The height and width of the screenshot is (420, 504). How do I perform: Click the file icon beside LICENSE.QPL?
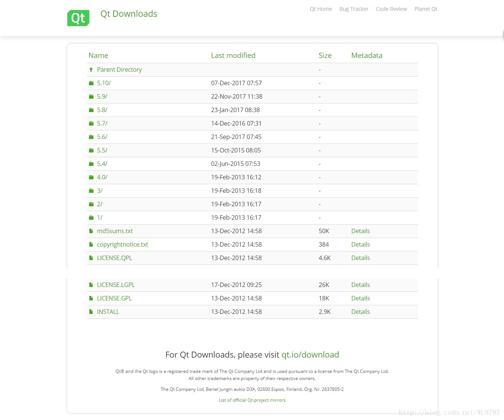[x=91, y=258]
